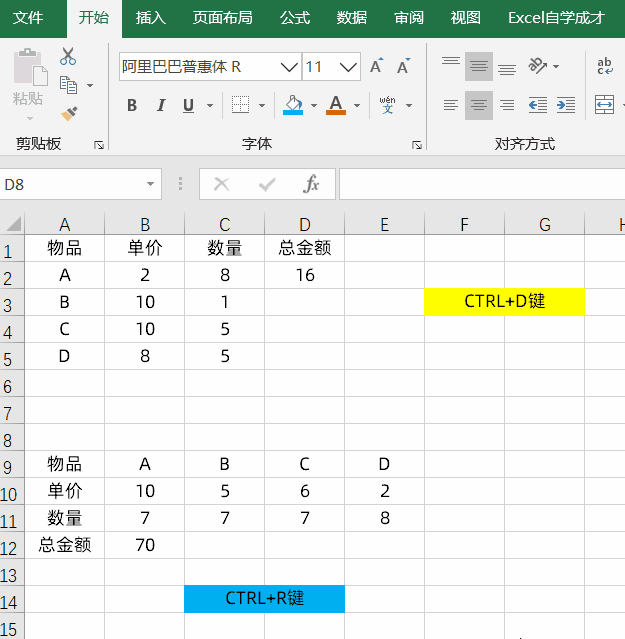
Task: Expand the phonetic guide arrow
Action: click(x=409, y=106)
